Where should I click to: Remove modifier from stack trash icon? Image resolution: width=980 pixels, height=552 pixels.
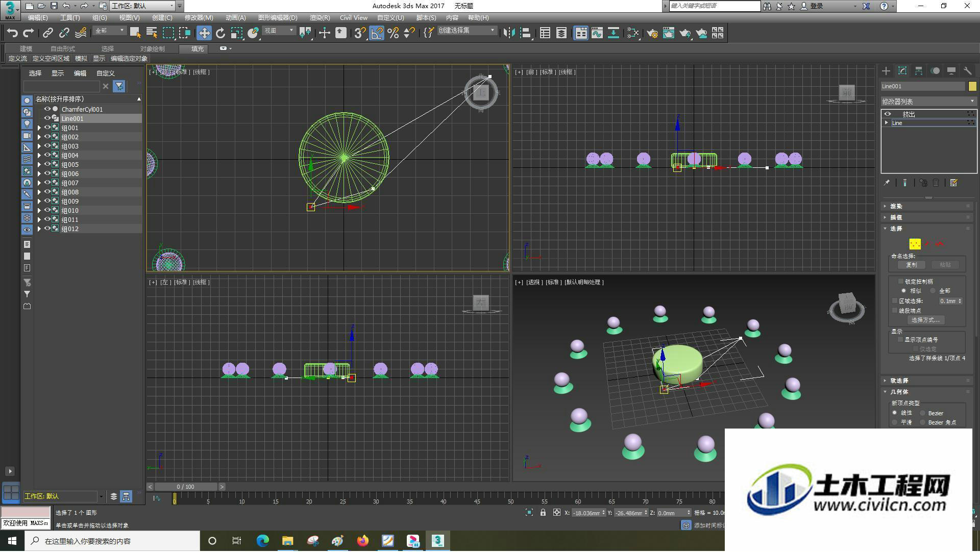pyautogui.click(x=936, y=183)
